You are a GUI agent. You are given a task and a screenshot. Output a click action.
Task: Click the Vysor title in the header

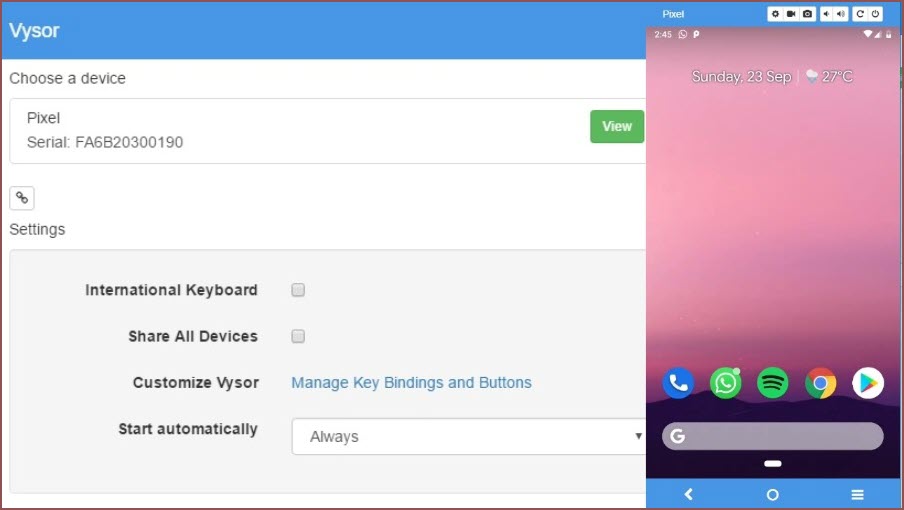click(34, 31)
